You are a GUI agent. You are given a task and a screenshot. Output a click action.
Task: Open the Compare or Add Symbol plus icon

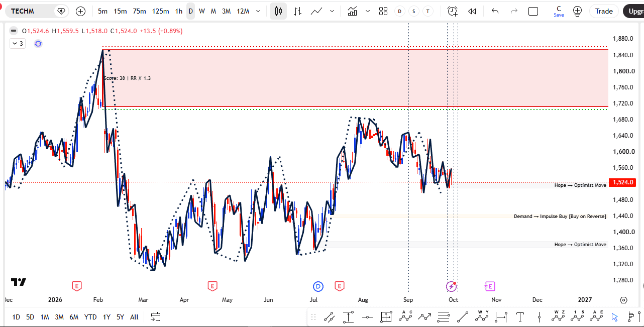[x=81, y=11]
